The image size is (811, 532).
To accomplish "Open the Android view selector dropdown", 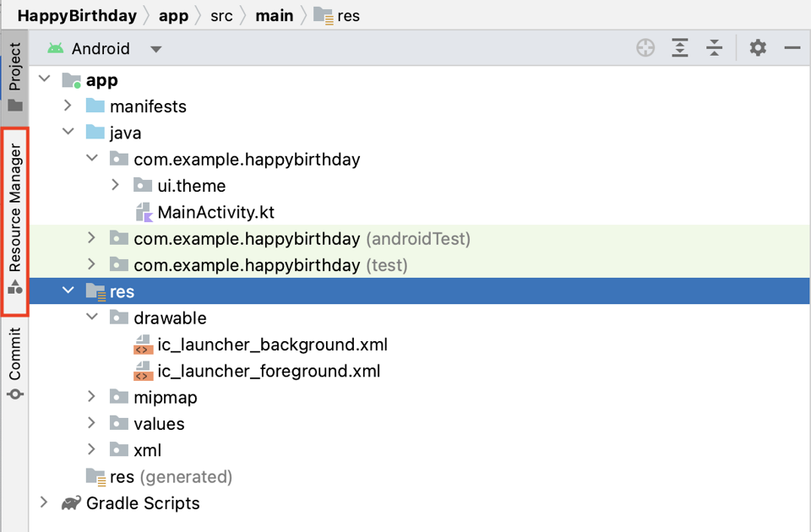I will coord(155,48).
